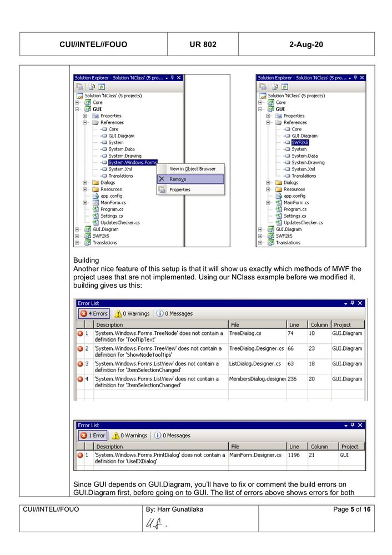Select GUI.Diagram reference in right Solution Explorer
392x555 pixels.
click(x=304, y=136)
